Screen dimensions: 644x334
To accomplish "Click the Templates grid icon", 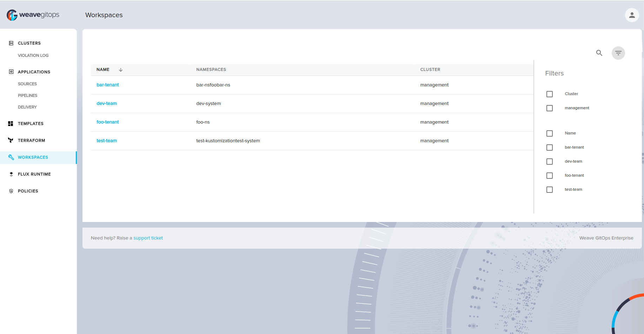I will [x=11, y=124].
